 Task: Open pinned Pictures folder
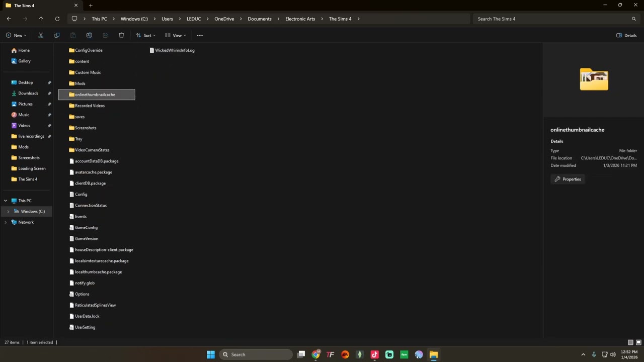(x=25, y=104)
